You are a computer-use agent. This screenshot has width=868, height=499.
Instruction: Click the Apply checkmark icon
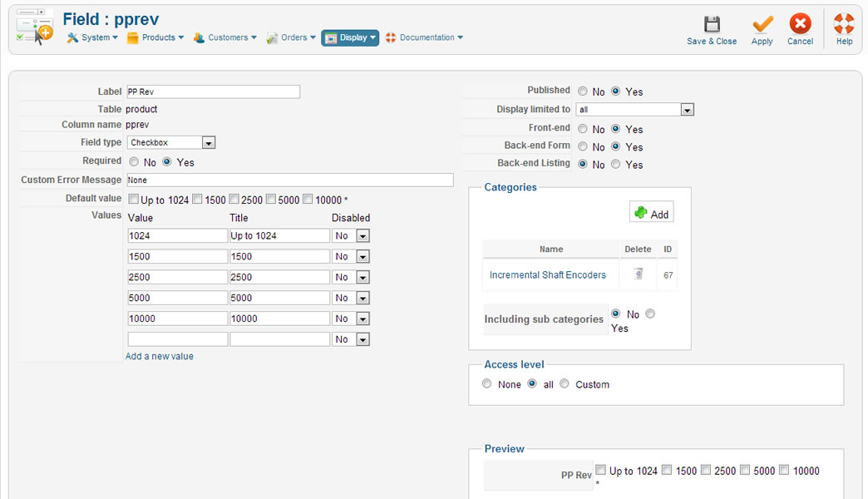762,24
